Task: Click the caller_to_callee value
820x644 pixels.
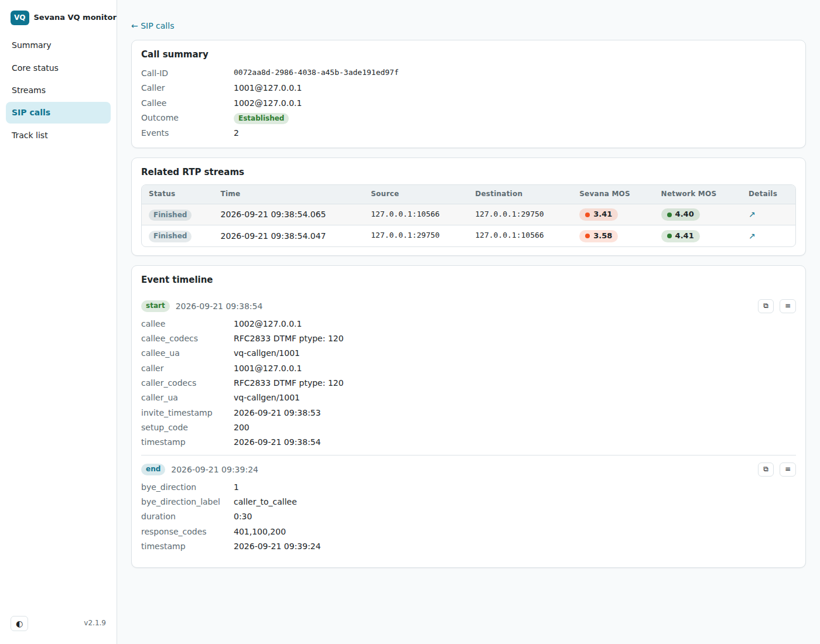Action: (x=265, y=502)
